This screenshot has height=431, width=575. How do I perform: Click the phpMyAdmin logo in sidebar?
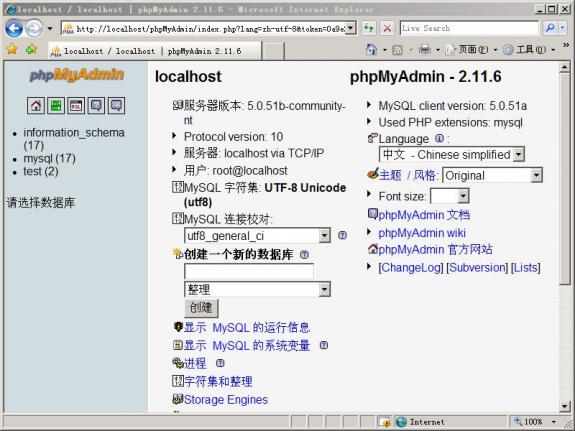pyautogui.click(x=77, y=75)
